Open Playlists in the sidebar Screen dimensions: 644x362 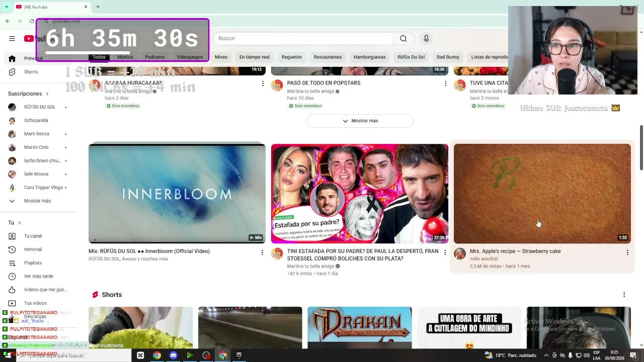[x=38, y=263]
